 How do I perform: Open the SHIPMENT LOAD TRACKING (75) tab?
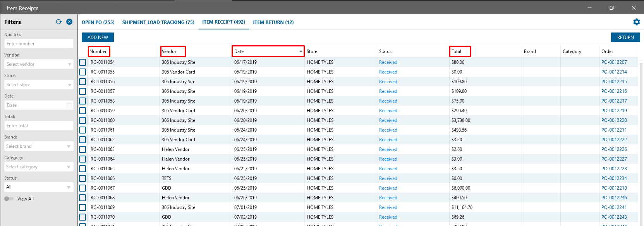tap(158, 22)
